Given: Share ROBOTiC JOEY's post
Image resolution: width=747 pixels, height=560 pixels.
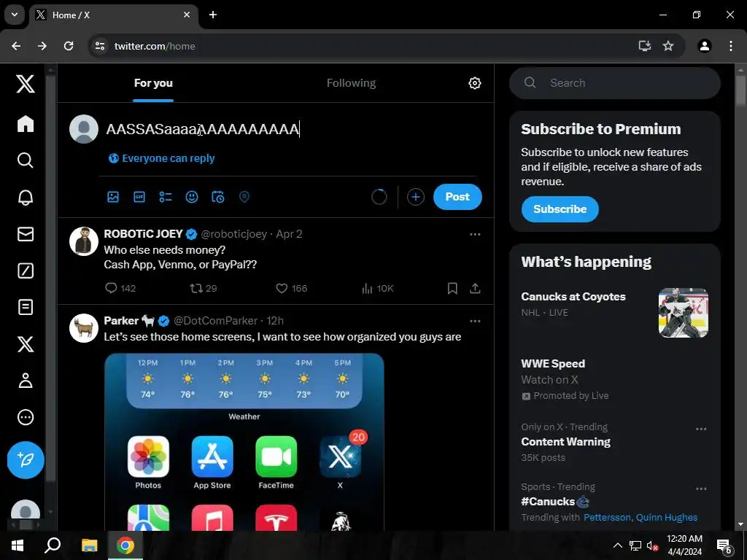Looking at the screenshot, I should [x=475, y=288].
